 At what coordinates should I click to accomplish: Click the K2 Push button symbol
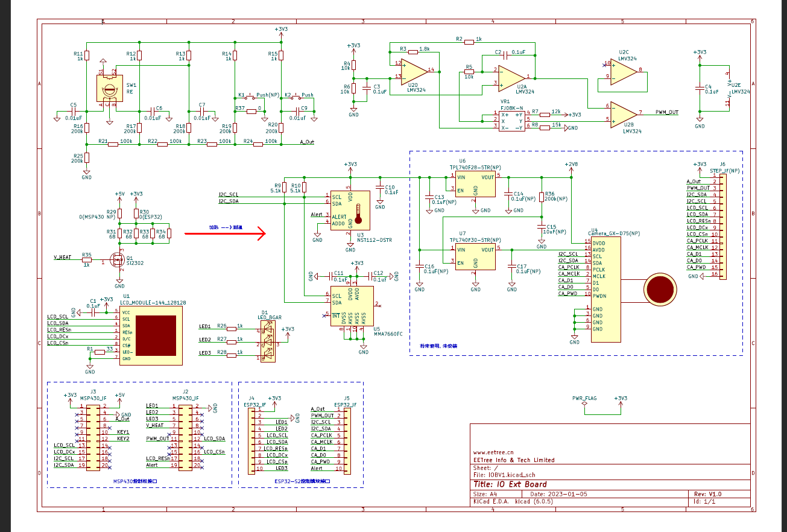pyautogui.click(x=296, y=97)
